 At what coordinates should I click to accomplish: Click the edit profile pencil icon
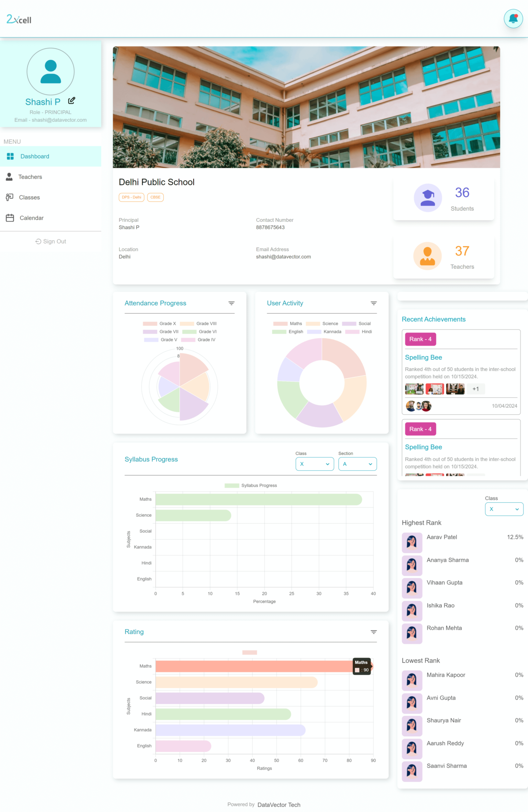(x=72, y=101)
